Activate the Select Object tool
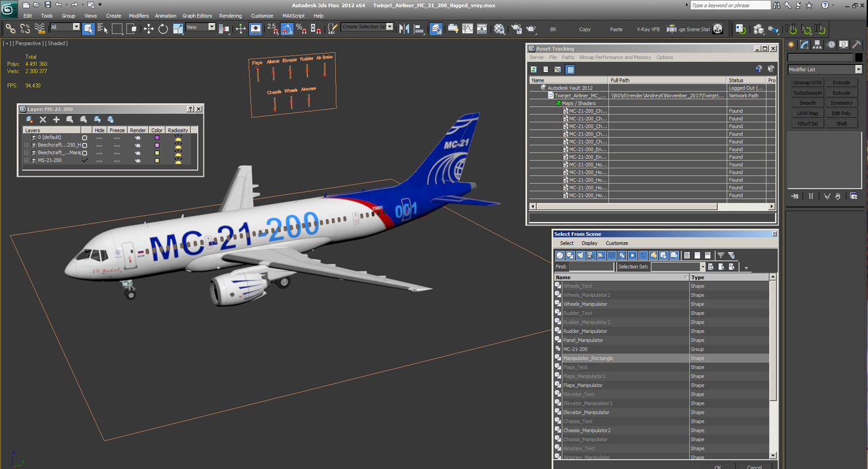 (88, 28)
